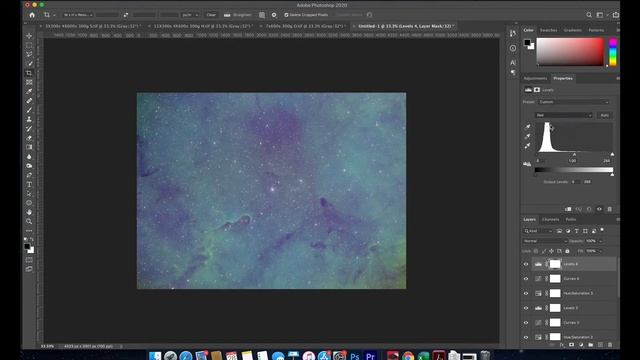Toggle Levels adjustment visibility in Properties
Screen dimensions: 640x360
[599, 209]
